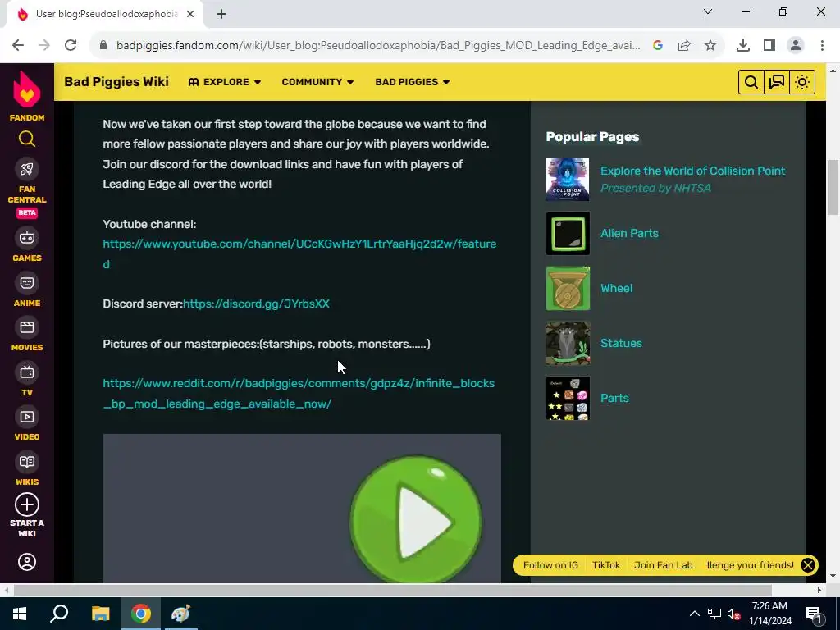Click the vertical scrollbar thumb
840x630 pixels.
pos(833,187)
